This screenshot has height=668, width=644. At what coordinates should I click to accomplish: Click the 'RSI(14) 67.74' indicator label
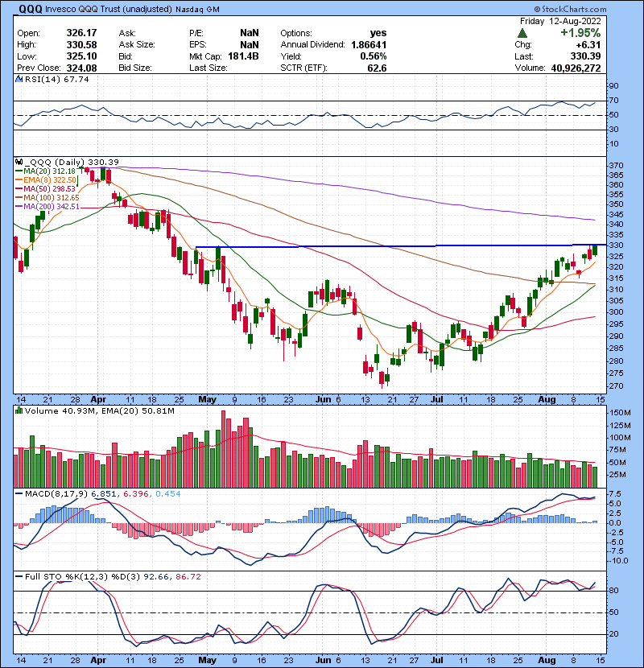[56, 79]
